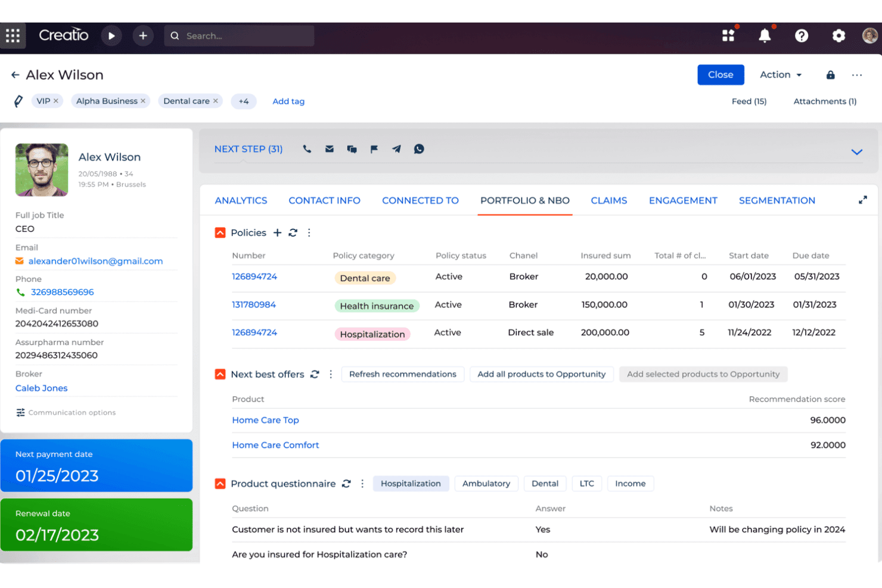Collapse the Policies section
This screenshot has height=588, width=882.
click(220, 233)
